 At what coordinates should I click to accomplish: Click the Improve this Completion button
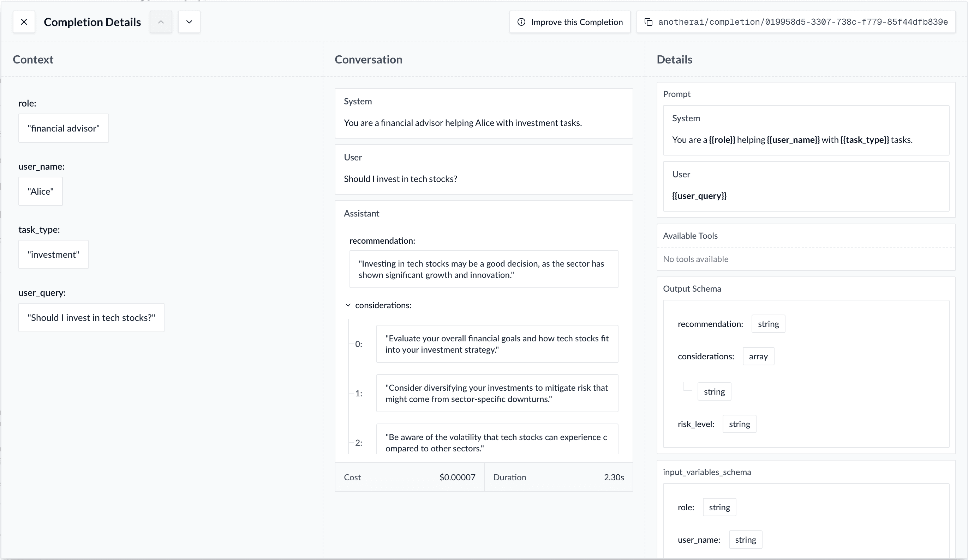click(570, 22)
